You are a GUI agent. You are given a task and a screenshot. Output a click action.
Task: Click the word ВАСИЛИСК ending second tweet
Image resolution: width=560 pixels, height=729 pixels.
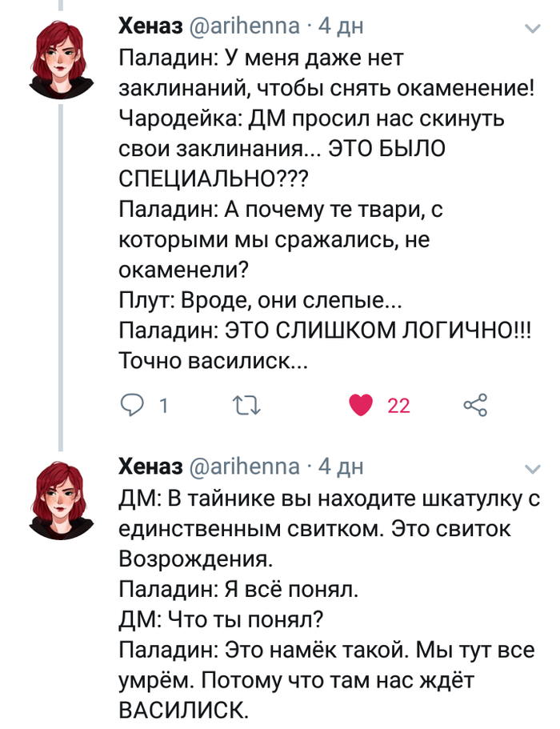(183, 710)
